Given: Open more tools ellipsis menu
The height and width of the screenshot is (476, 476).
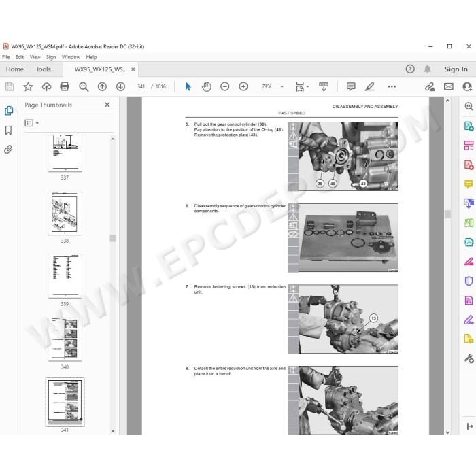Looking at the screenshot, I should (x=392, y=87).
